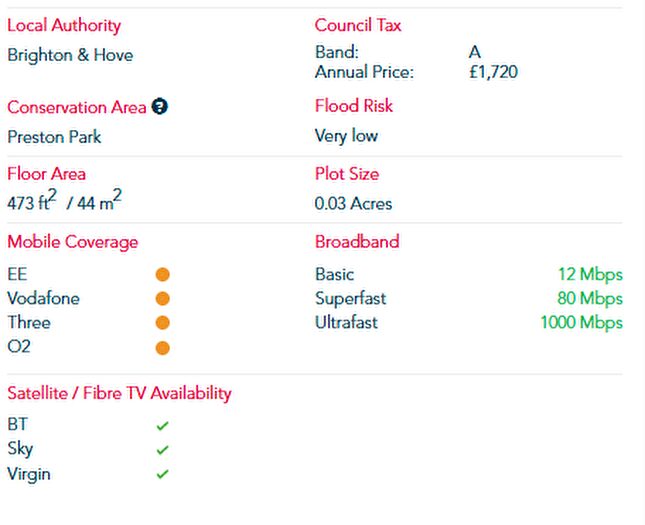Click the Broadband heading
This screenshot has height=525, width=645.
click(357, 242)
